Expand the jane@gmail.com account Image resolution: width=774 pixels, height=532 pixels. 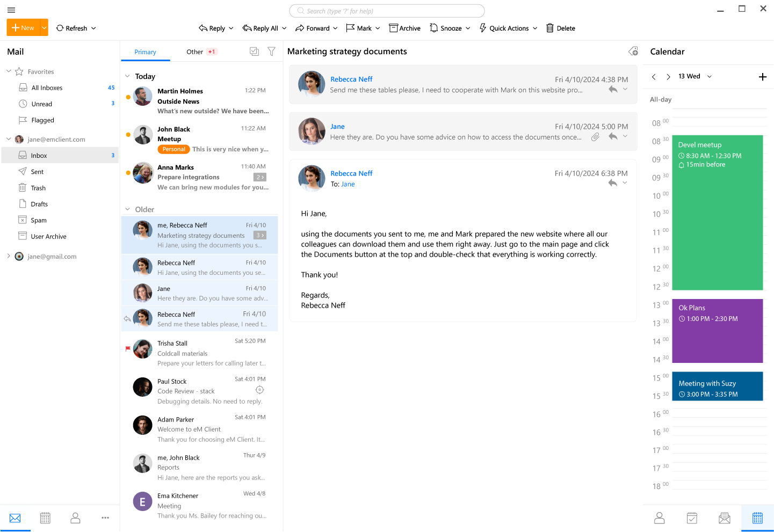click(x=9, y=256)
